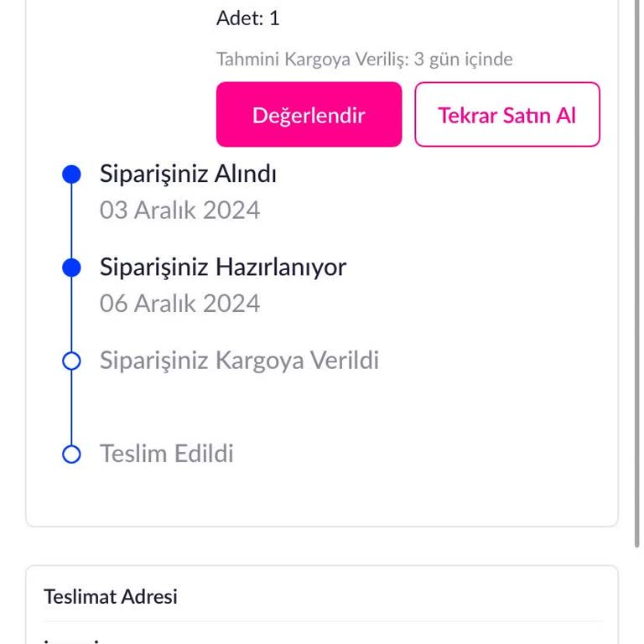
Task: Click the Siparişiniz Kargoya Verildi step text
Action: point(239,361)
